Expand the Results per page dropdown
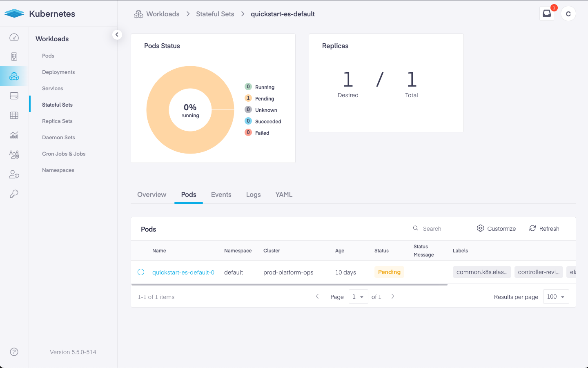The width and height of the screenshot is (588, 368). [x=556, y=297]
